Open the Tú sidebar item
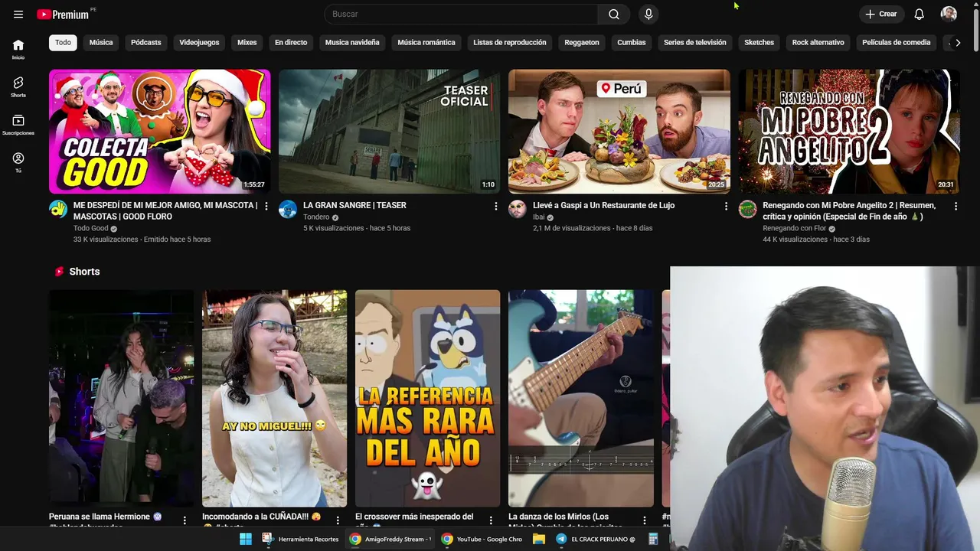Viewport: 980px width, 551px height. [18, 162]
